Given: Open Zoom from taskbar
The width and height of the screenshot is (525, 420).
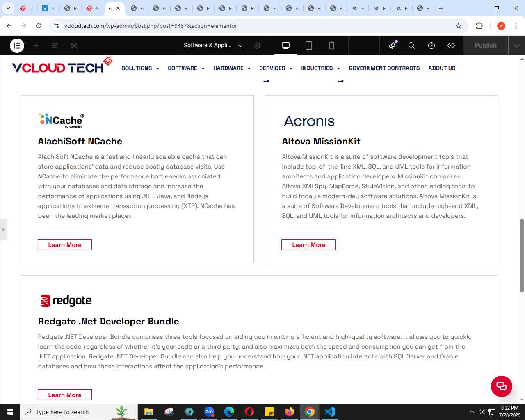Looking at the screenshot, I should coord(209,412).
